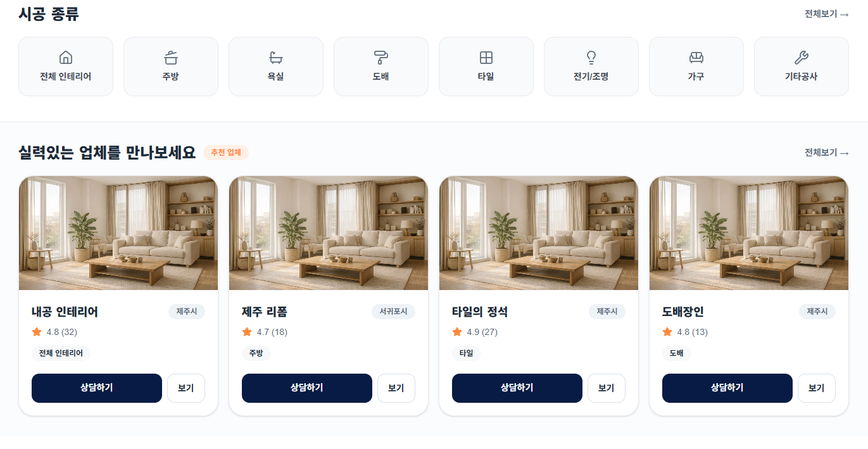868x449 pixels.
Task: Select the wrench icon for 기타공사
Action: tap(801, 58)
